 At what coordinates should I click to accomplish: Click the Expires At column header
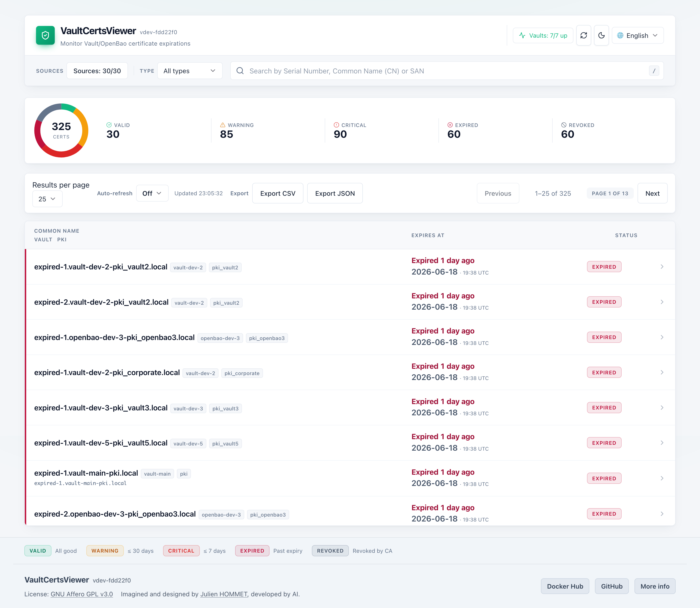point(428,235)
